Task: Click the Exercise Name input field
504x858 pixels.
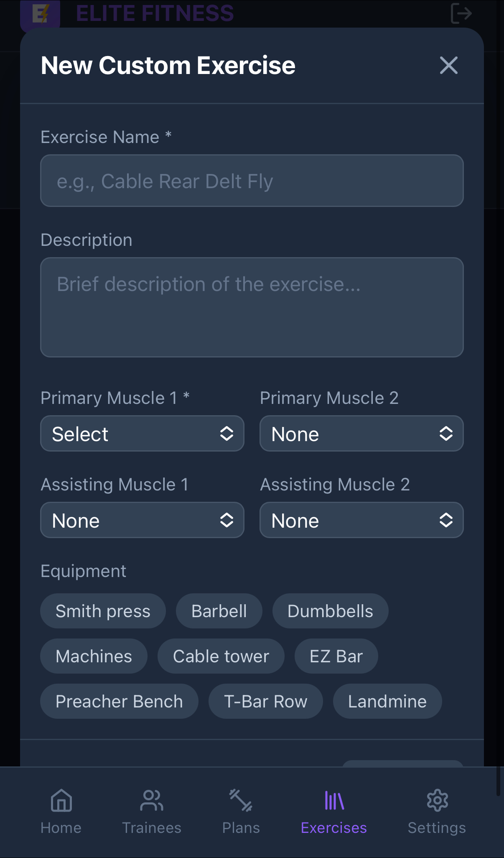Action: click(x=252, y=181)
